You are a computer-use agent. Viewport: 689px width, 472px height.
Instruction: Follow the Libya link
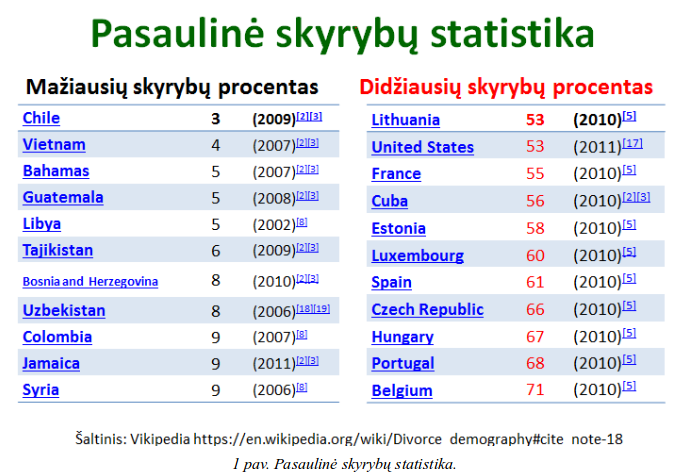(41, 224)
